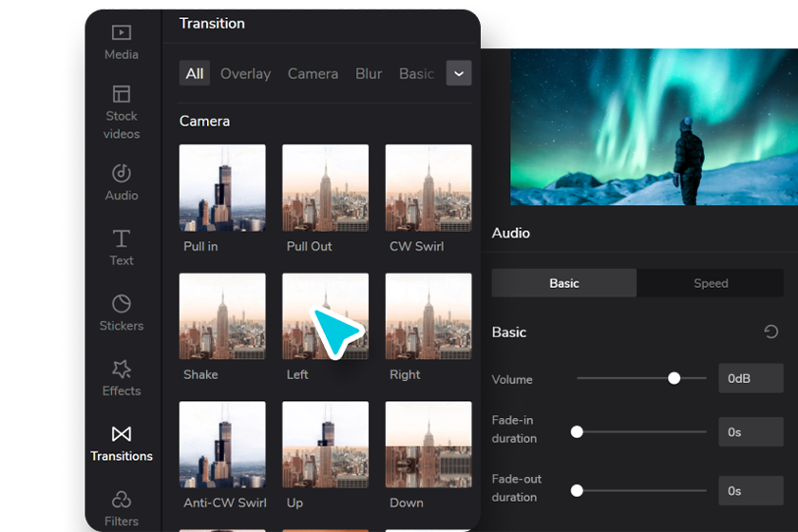Choose the Down transition thumbnail
This screenshot has height=532, width=798.
pyautogui.click(x=428, y=445)
